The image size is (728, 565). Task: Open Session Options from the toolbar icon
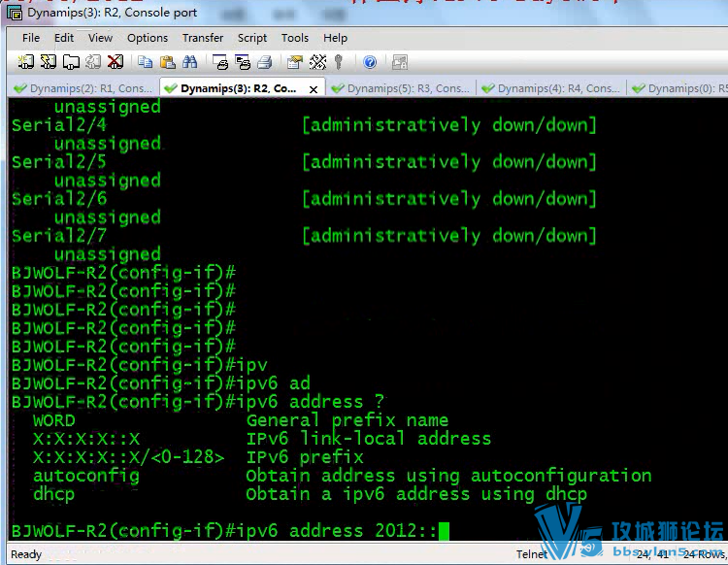[x=294, y=62]
